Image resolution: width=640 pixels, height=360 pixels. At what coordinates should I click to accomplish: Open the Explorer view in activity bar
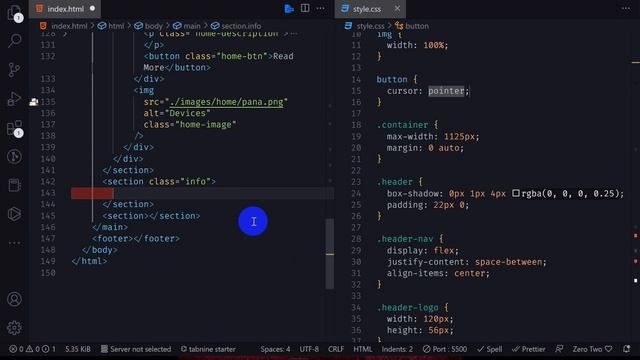(x=14, y=12)
